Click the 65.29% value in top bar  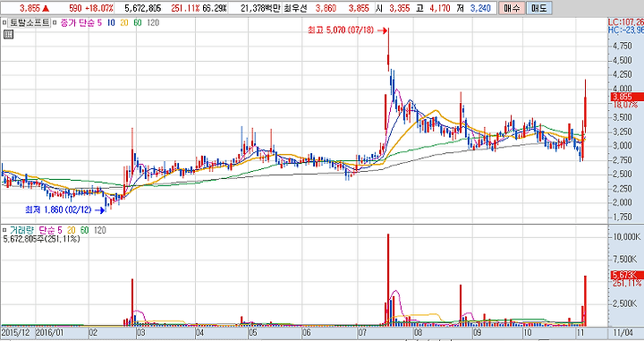(x=215, y=8)
